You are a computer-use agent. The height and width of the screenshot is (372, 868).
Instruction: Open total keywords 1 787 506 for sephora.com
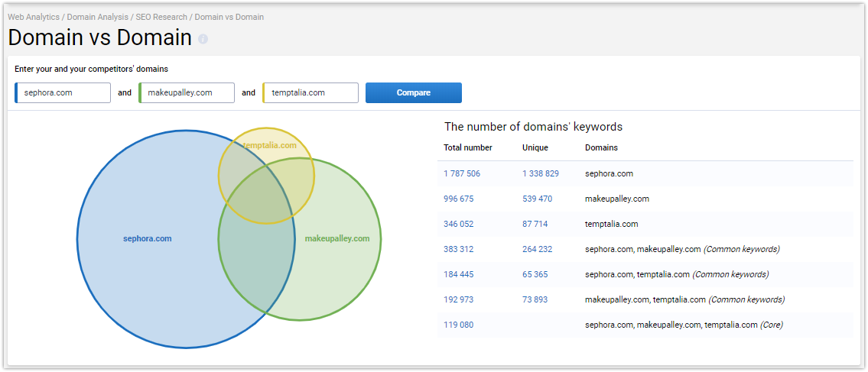pos(462,173)
